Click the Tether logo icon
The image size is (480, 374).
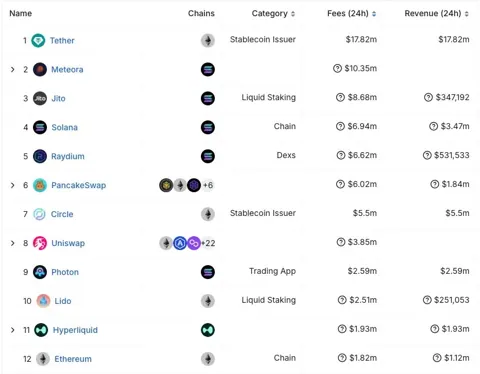(38, 41)
